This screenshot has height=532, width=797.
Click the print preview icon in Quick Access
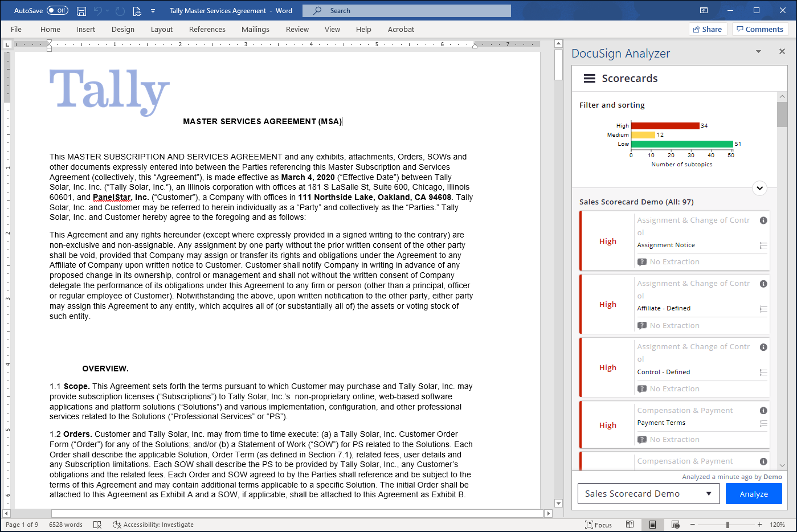point(137,11)
